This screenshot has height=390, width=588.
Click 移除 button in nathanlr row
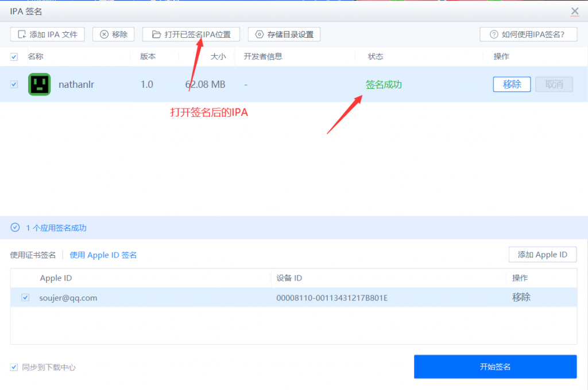tap(512, 84)
